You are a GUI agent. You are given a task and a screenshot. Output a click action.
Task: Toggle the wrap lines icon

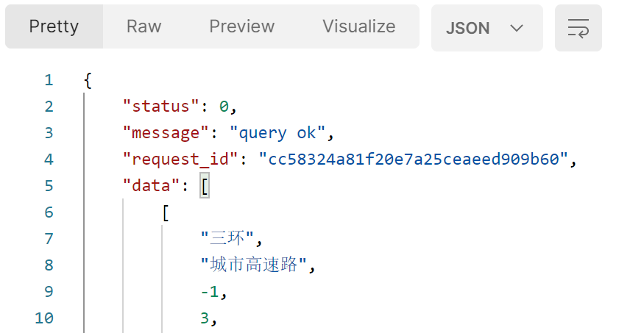[578, 28]
